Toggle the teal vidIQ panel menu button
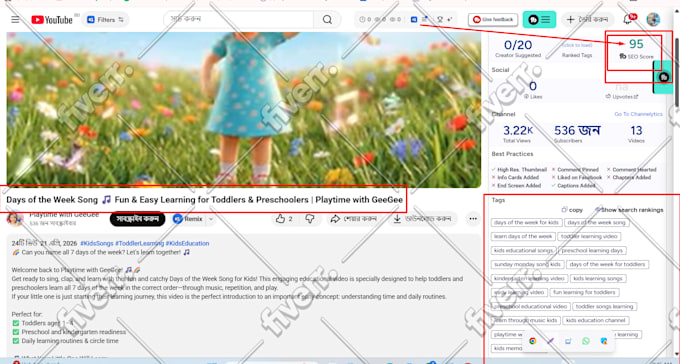This screenshot has height=364, width=680. [539, 20]
